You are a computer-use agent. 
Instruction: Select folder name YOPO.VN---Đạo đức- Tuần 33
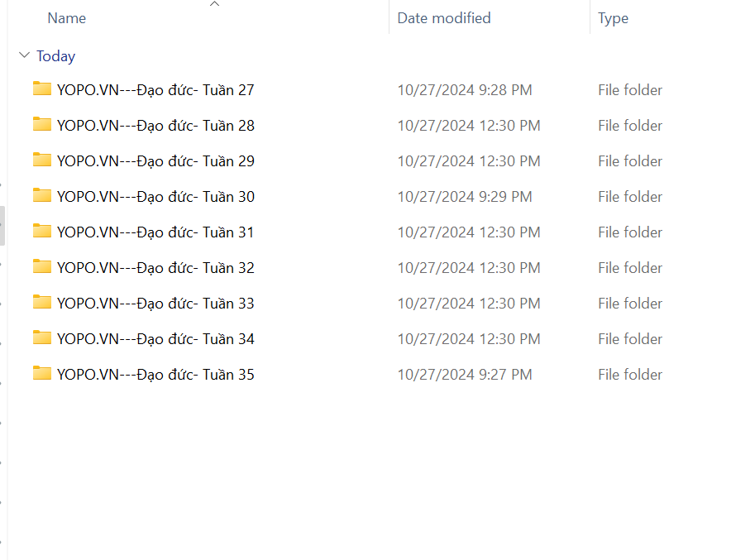click(x=155, y=304)
